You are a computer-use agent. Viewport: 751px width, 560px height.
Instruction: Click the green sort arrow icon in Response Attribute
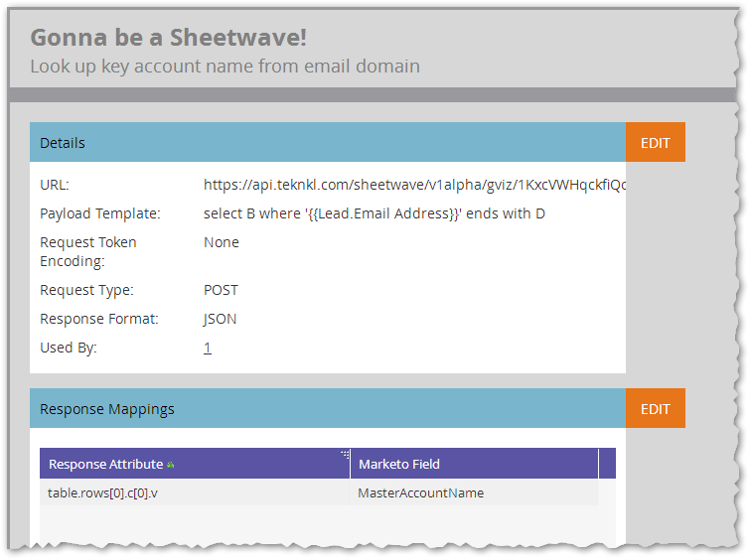pos(171,465)
